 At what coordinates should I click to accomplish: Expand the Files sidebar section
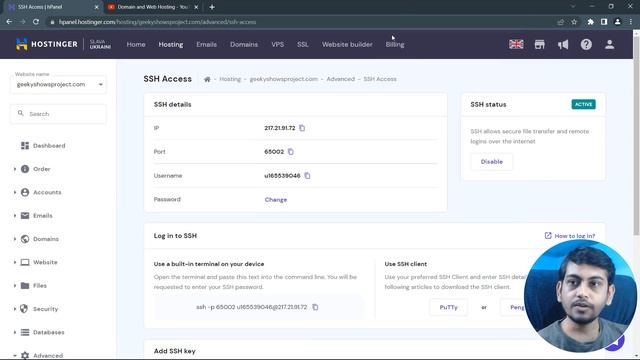tap(15, 285)
